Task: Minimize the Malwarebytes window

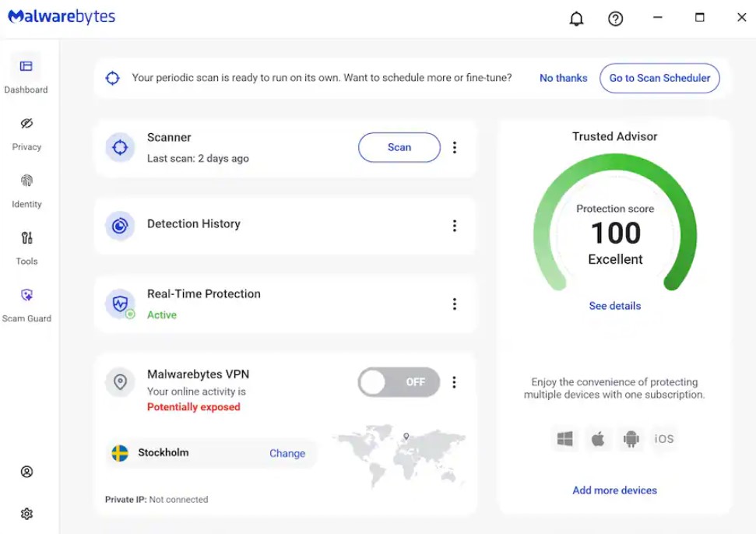Action: [658, 18]
